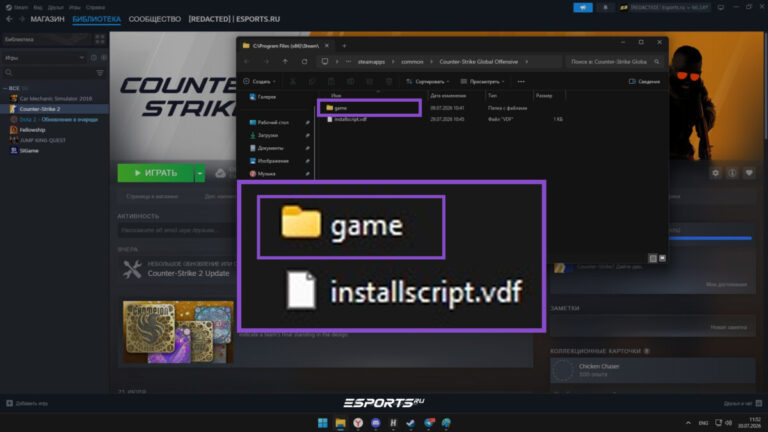Expand the Игры filter dropdown
Screen dimensions: 768x432
pyautogui.click(x=44, y=58)
